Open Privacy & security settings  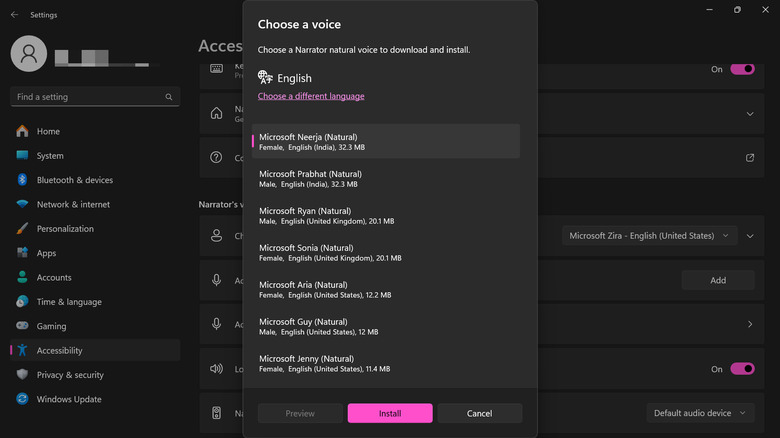pos(70,375)
